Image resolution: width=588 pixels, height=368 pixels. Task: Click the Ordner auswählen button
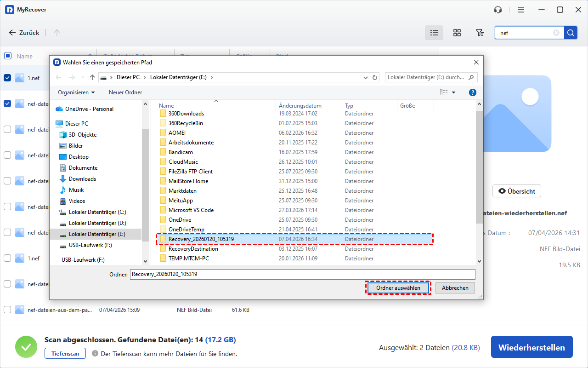click(x=398, y=288)
